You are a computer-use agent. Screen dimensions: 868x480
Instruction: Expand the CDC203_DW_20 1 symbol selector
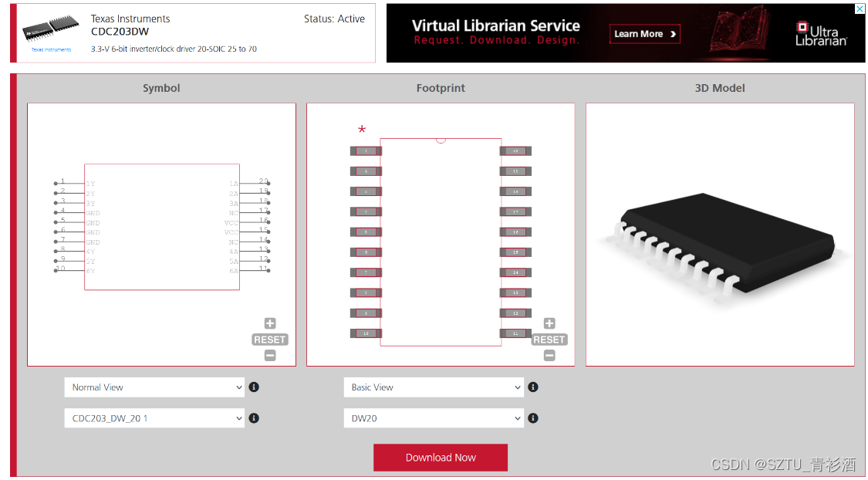[x=154, y=418]
